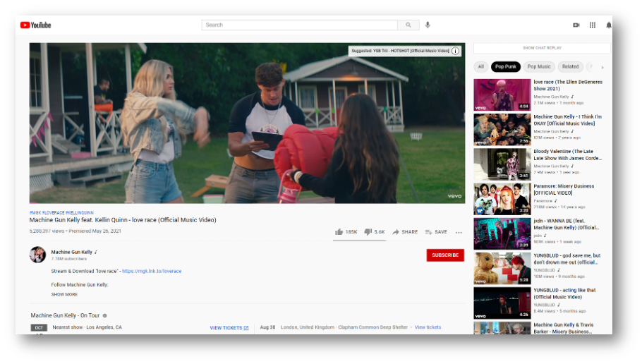Expand description with SHOW MORE
This screenshot has width=642, height=364.
(x=64, y=294)
